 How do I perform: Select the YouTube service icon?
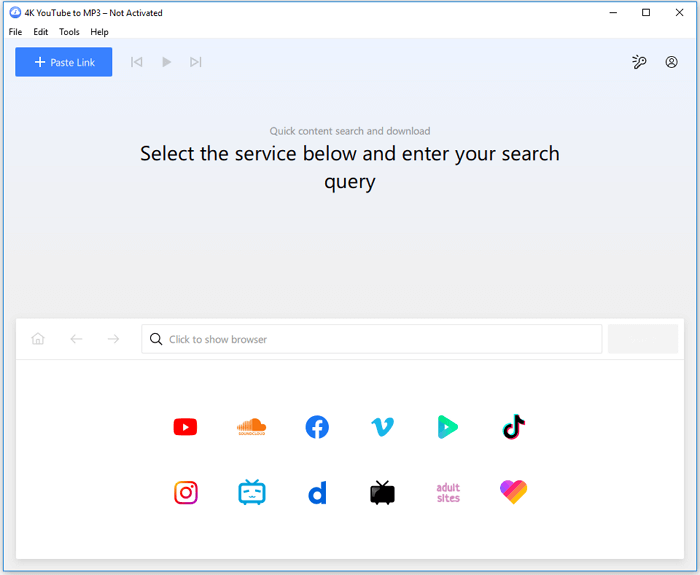point(185,427)
